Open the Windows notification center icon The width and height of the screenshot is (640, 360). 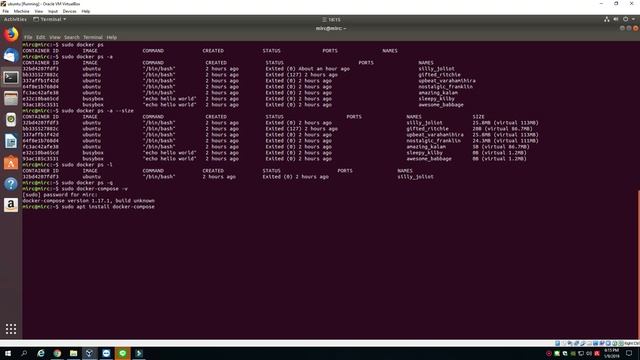click(x=629, y=353)
